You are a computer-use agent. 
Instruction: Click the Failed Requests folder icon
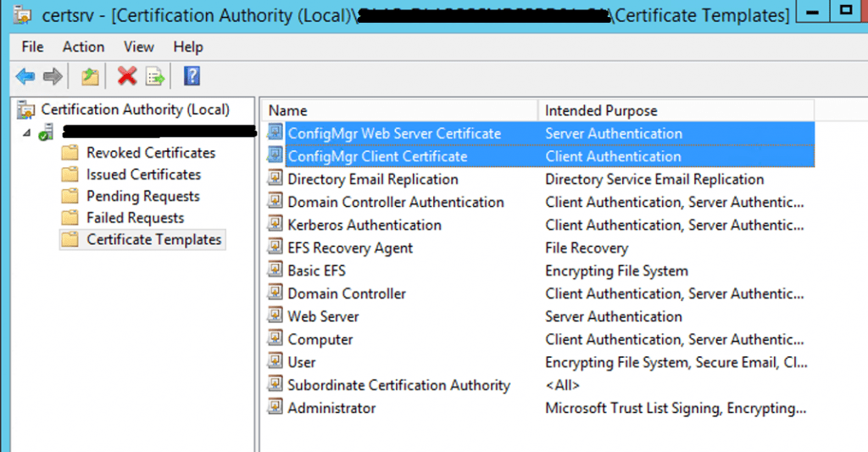click(70, 218)
